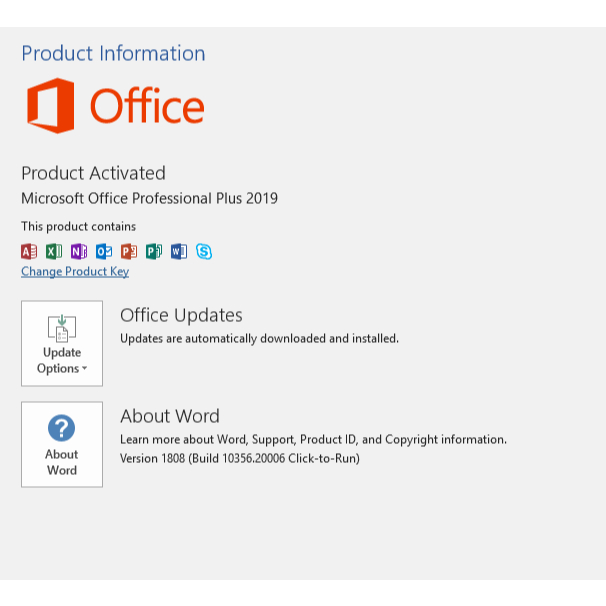606x606 pixels.
Task: Click the Version 1808 build text
Action: [x=240, y=459]
